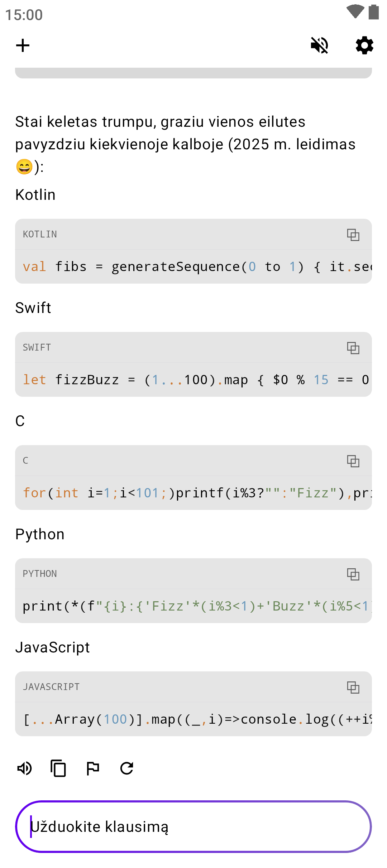Copy the entire response text
Viewport: 387px width, 868px height.
58,768
